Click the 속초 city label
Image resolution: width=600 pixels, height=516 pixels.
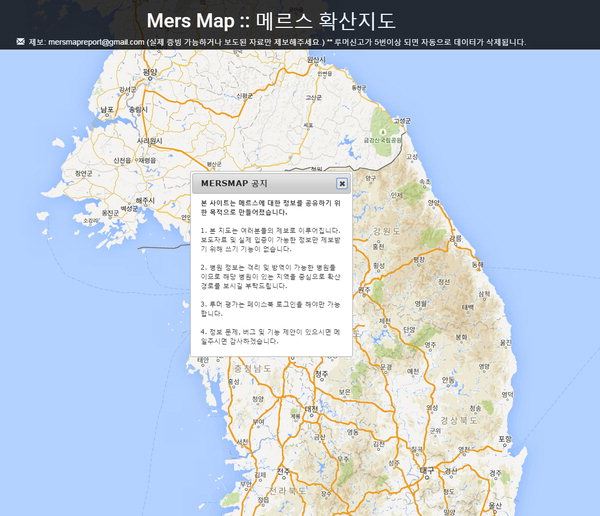pos(425,182)
